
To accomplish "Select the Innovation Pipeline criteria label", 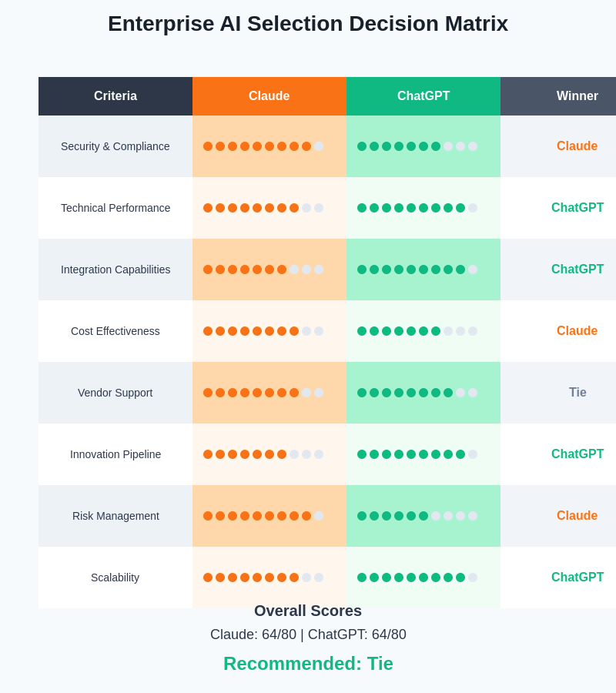I will pos(115,454).
